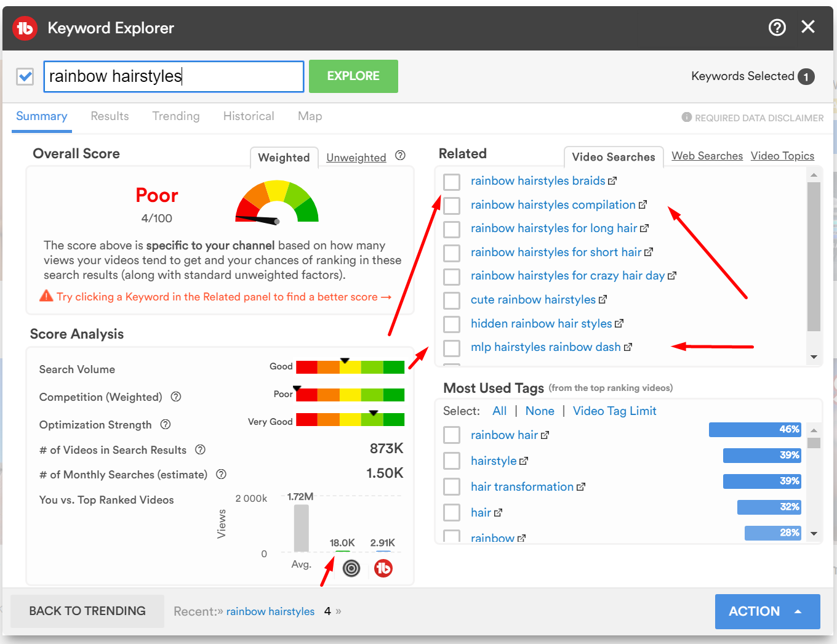Expand the ACTION dropdown menu

click(767, 611)
